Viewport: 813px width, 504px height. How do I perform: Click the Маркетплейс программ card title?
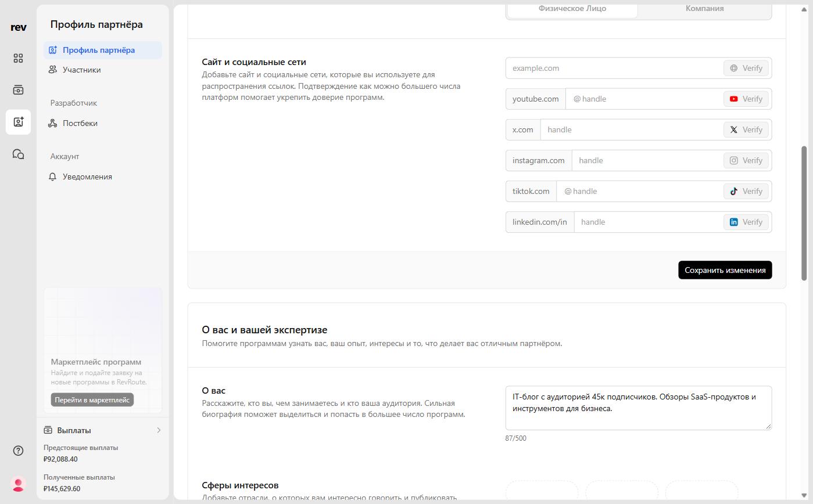[x=96, y=362]
